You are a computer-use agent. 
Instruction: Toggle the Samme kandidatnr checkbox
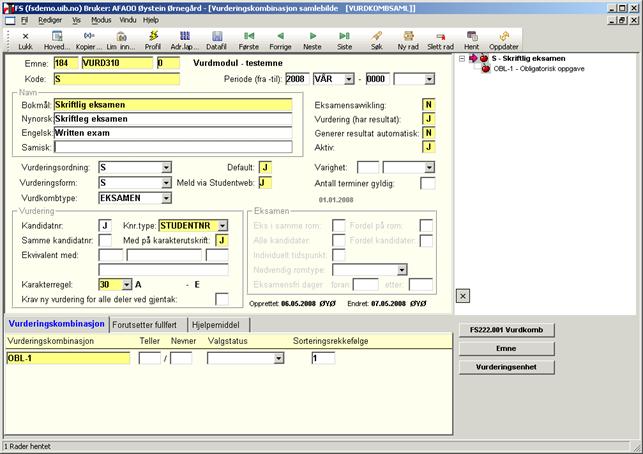click(105, 240)
